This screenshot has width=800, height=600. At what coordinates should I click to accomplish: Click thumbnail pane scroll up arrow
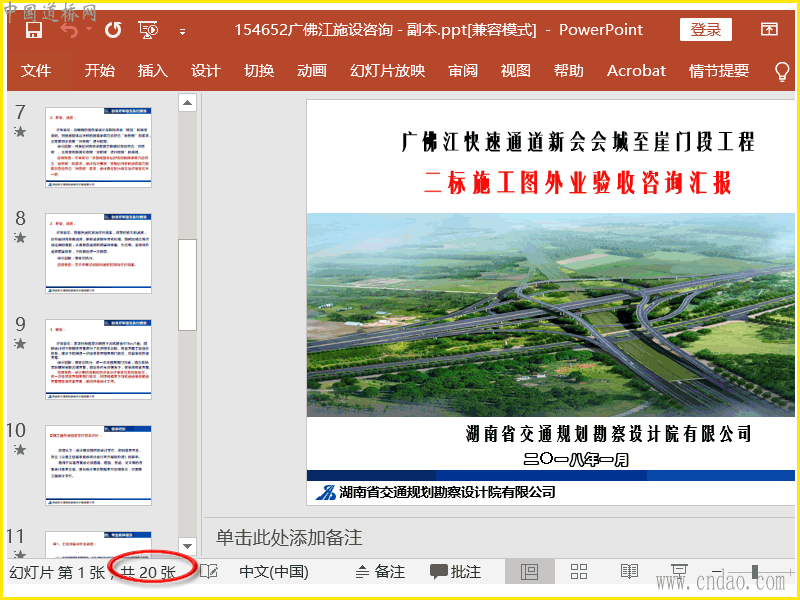click(x=187, y=103)
